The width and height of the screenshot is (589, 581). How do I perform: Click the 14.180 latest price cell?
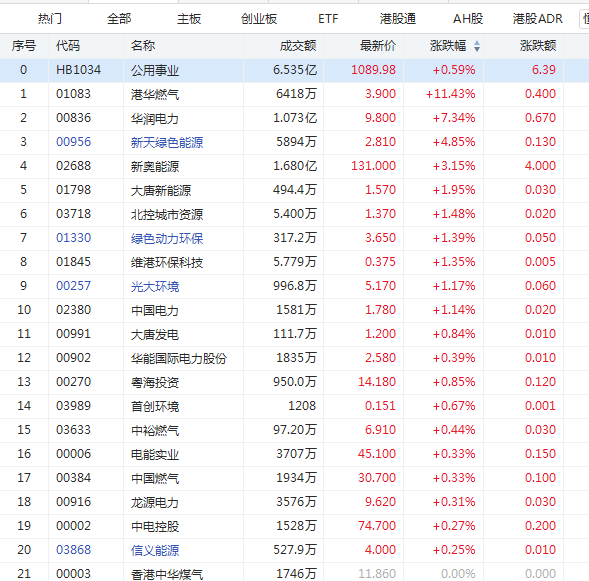tap(377, 382)
